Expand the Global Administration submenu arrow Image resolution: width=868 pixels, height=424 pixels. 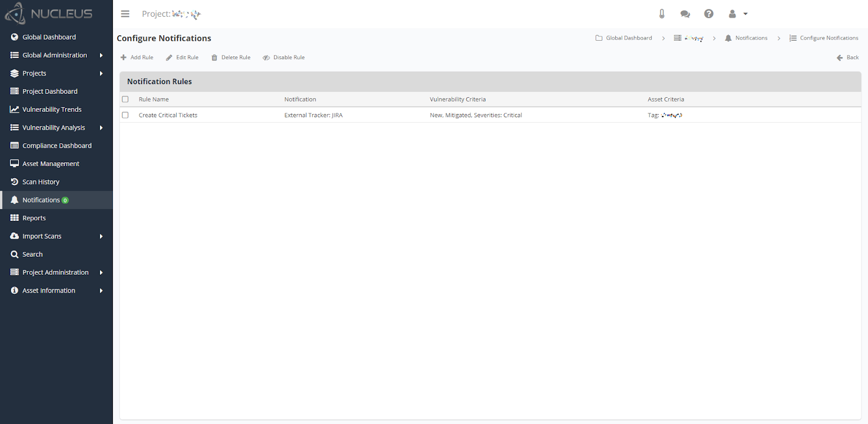(101, 55)
